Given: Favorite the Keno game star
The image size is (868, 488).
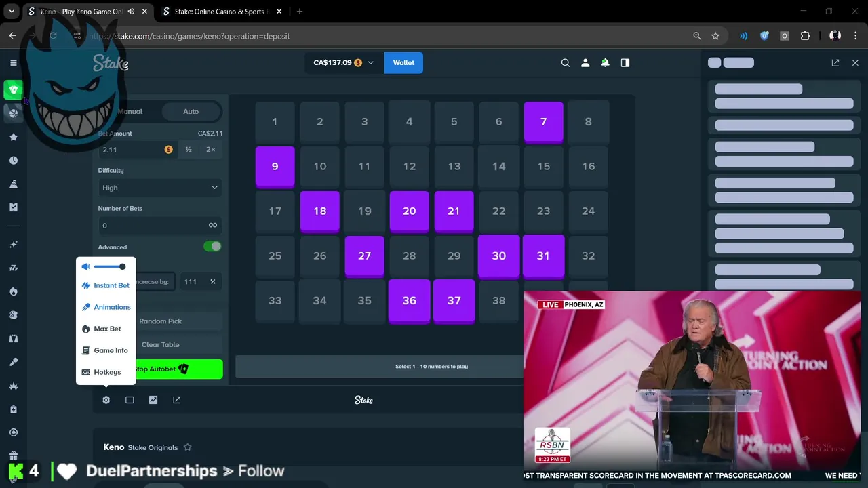Looking at the screenshot, I should [188, 447].
